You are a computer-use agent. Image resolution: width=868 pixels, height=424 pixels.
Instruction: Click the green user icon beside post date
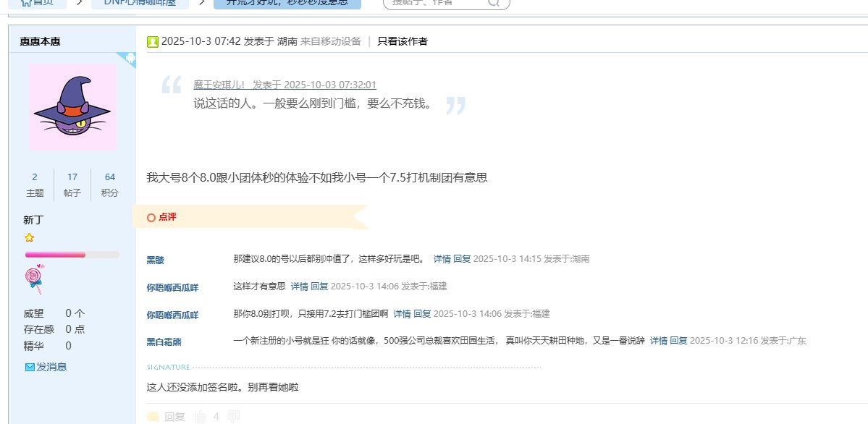(153, 41)
